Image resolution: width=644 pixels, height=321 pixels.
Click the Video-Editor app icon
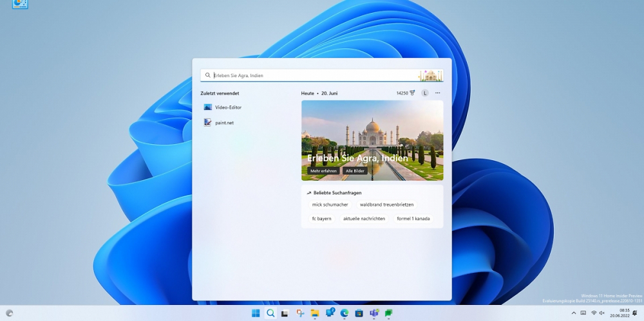point(208,107)
